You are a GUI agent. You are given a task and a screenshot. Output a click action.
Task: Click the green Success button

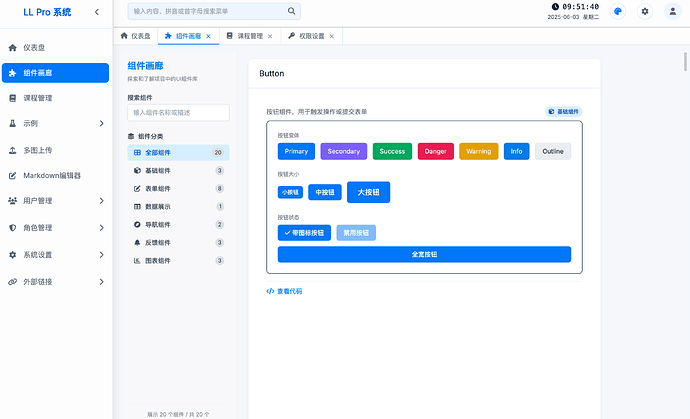point(392,151)
